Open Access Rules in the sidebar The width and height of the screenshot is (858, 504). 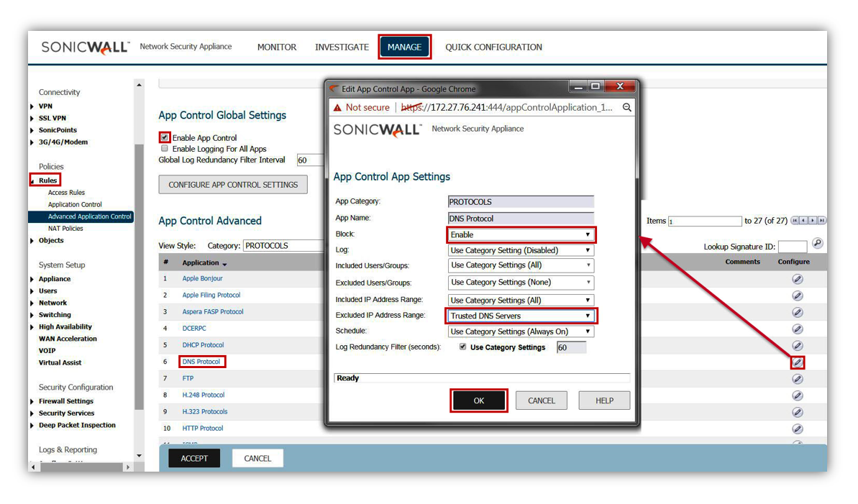tap(66, 193)
